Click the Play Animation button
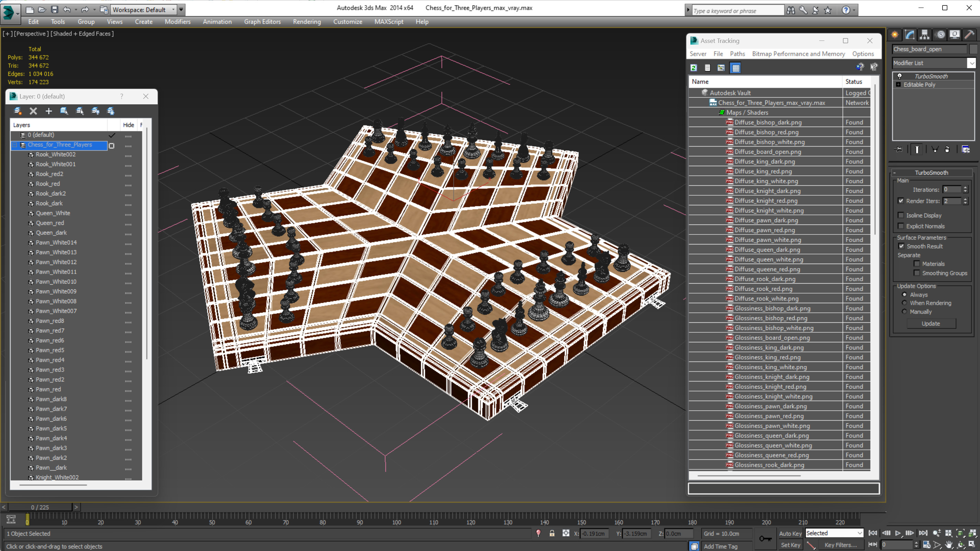 pyautogui.click(x=898, y=533)
